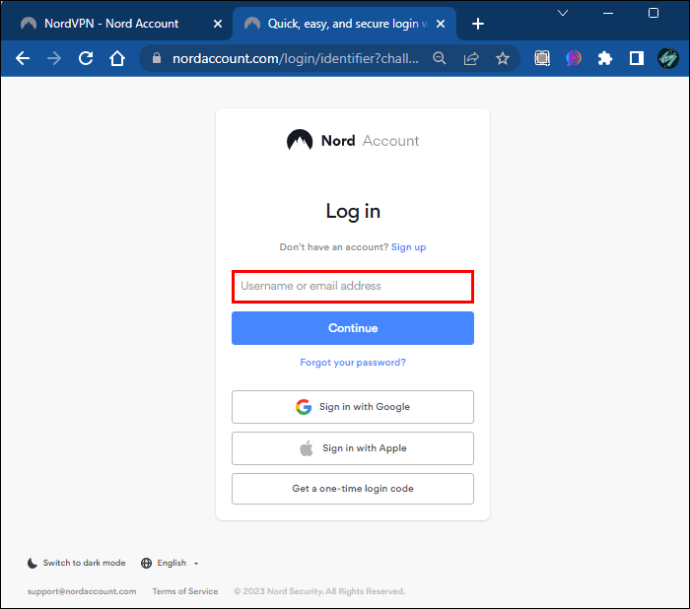Open Forgot your password link
This screenshot has width=690, height=609.
352,362
